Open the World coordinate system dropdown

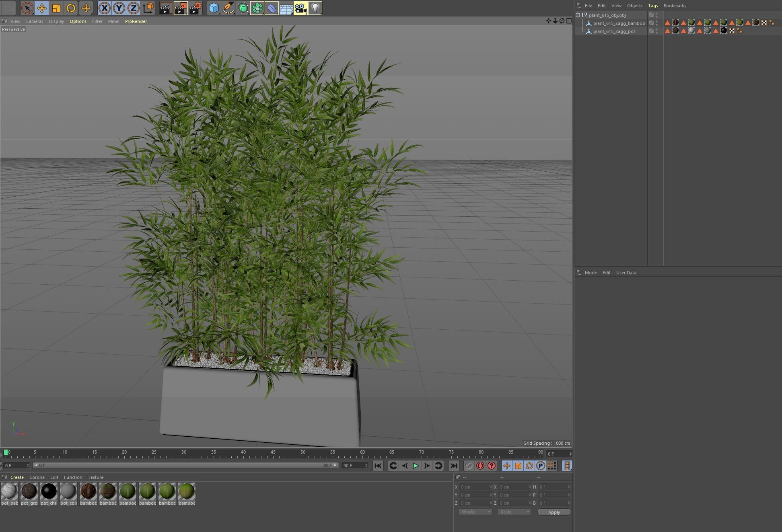pos(475,512)
